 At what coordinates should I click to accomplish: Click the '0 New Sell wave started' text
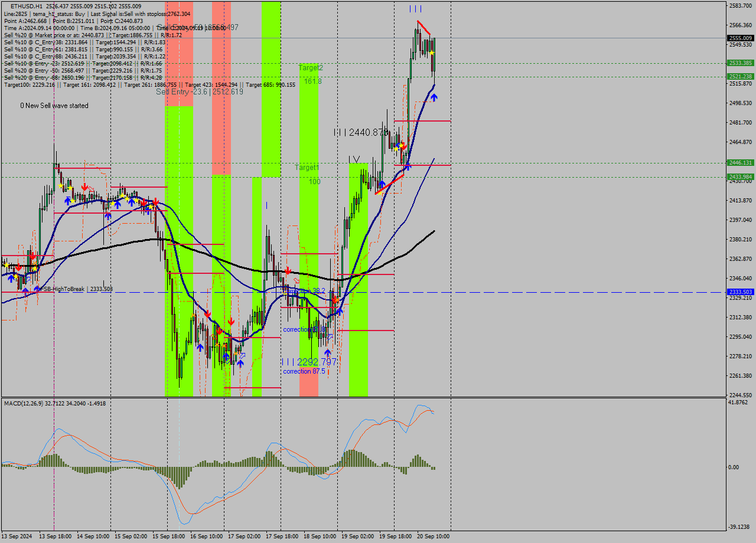(x=54, y=106)
